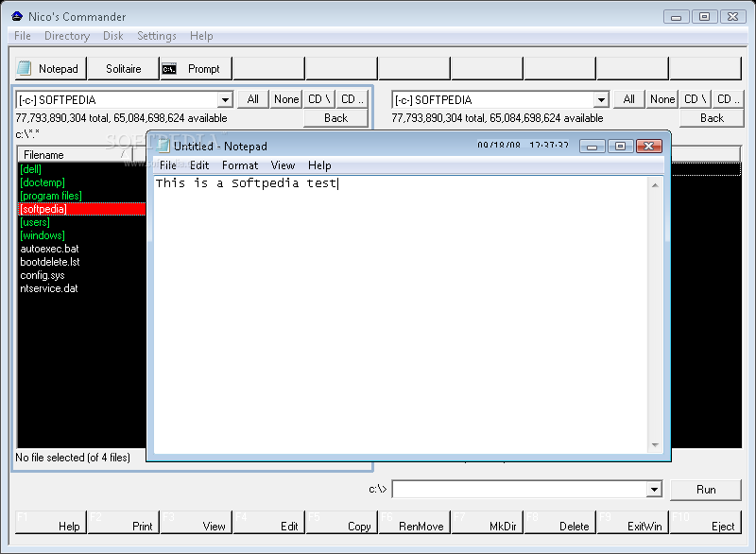Open the Prompt toolbar button
This screenshot has height=554, width=756.
click(x=197, y=68)
